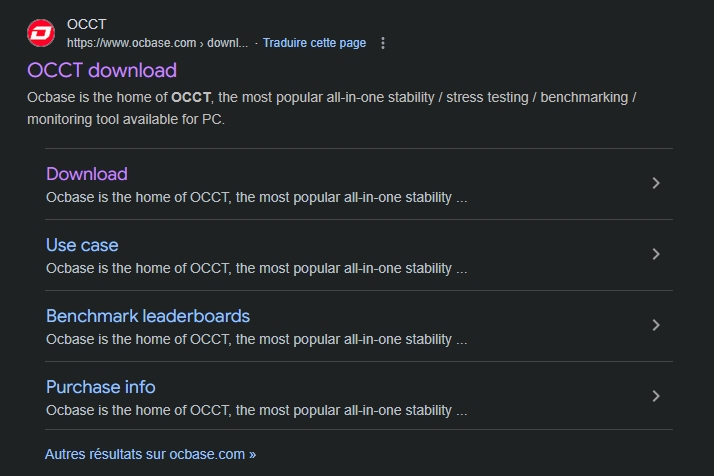Click the ocbase.com URL breadcrumb
Screen dimensions: 714x476
(157, 43)
